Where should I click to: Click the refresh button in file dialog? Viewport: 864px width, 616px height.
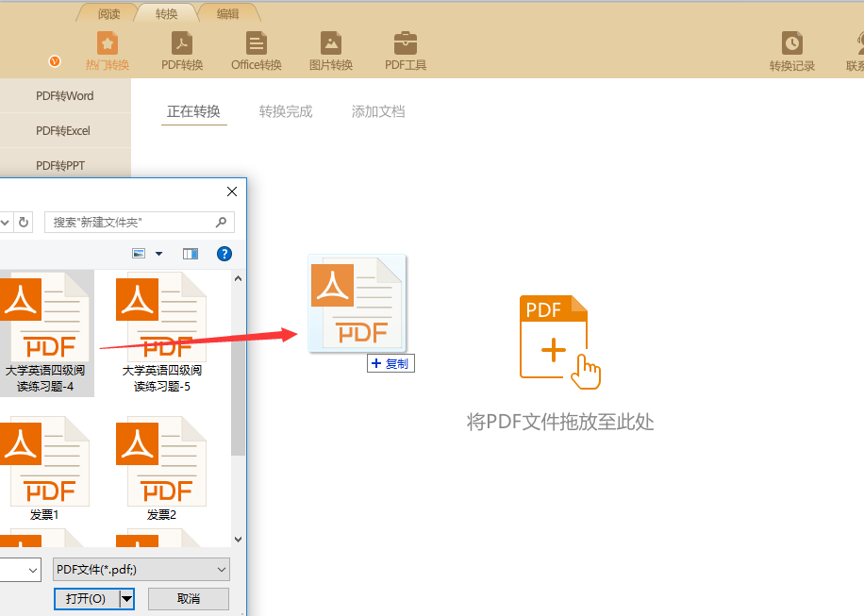point(24,222)
